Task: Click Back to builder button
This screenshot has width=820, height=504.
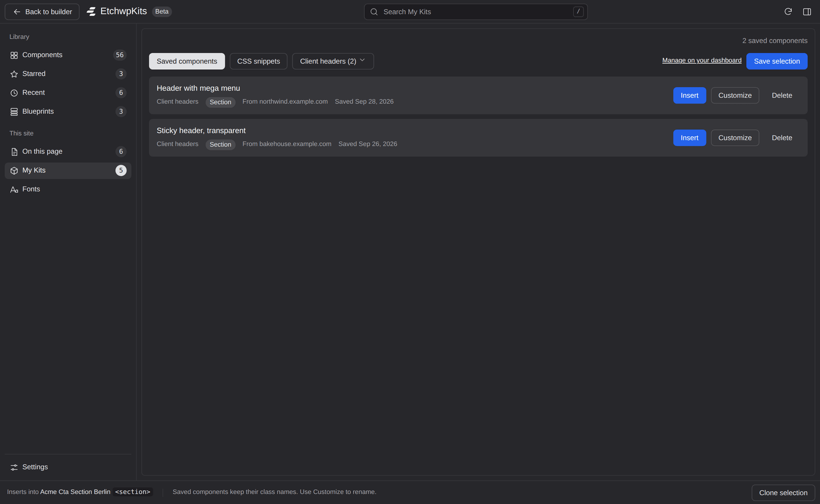Action: (x=42, y=12)
